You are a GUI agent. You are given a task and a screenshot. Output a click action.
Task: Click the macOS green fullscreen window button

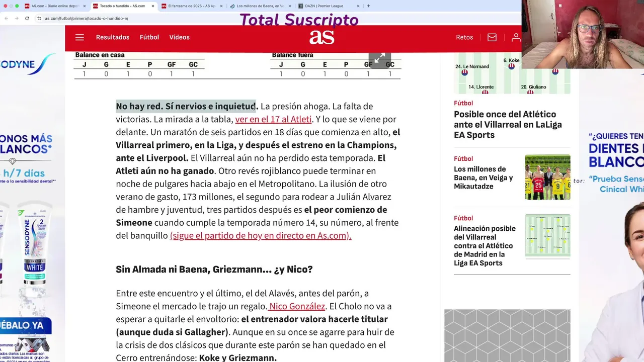tap(17, 6)
